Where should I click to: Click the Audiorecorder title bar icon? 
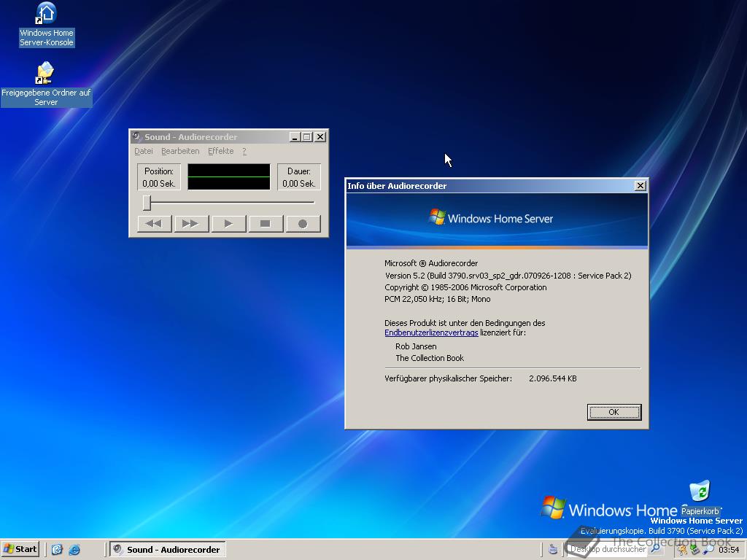pos(136,136)
